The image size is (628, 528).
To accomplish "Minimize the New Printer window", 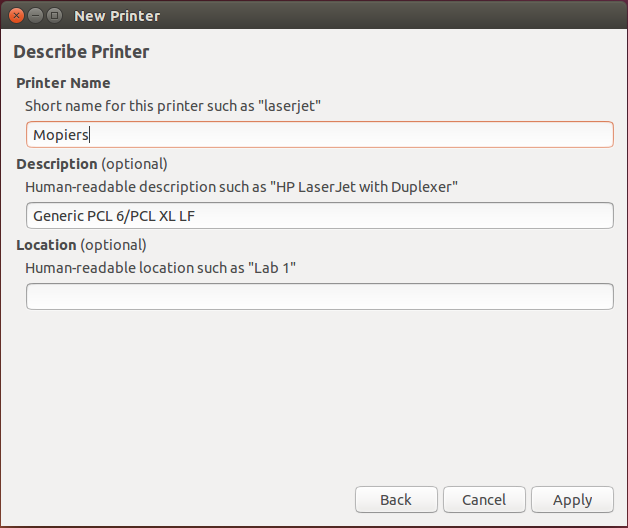I will point(36,16).
